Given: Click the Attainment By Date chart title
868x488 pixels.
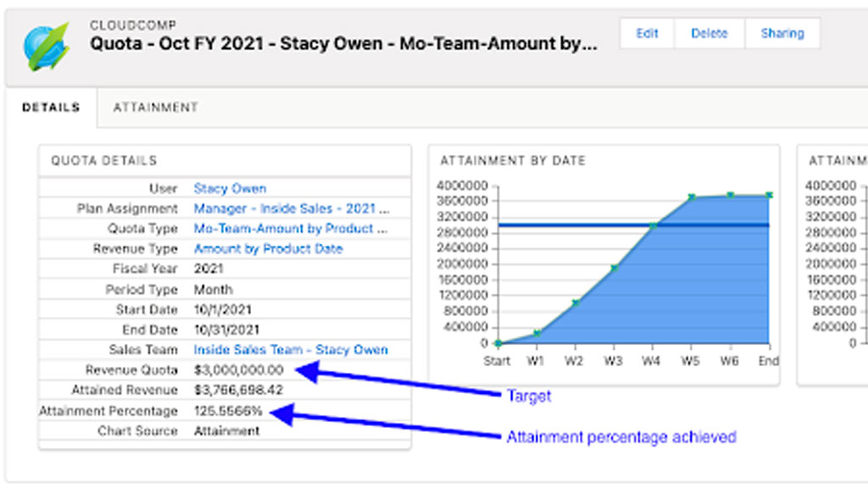Looking at the screenshot, I should [x=513, y=160].
